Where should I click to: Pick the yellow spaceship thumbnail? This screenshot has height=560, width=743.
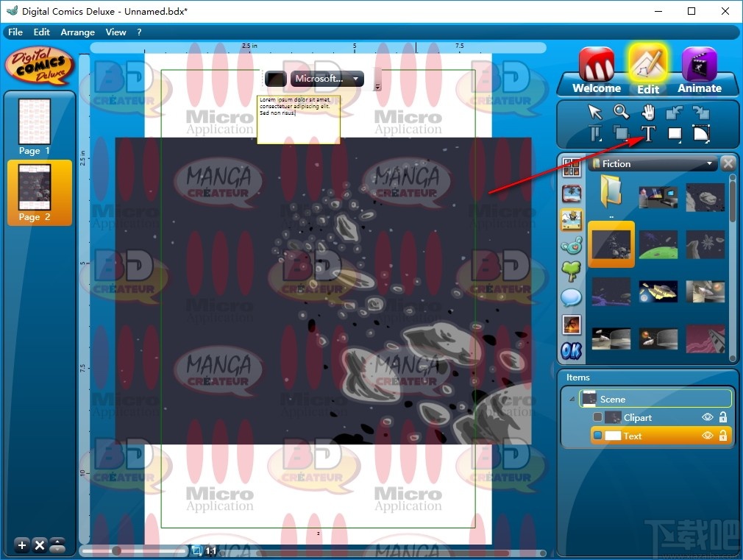(x=658, y=291)
